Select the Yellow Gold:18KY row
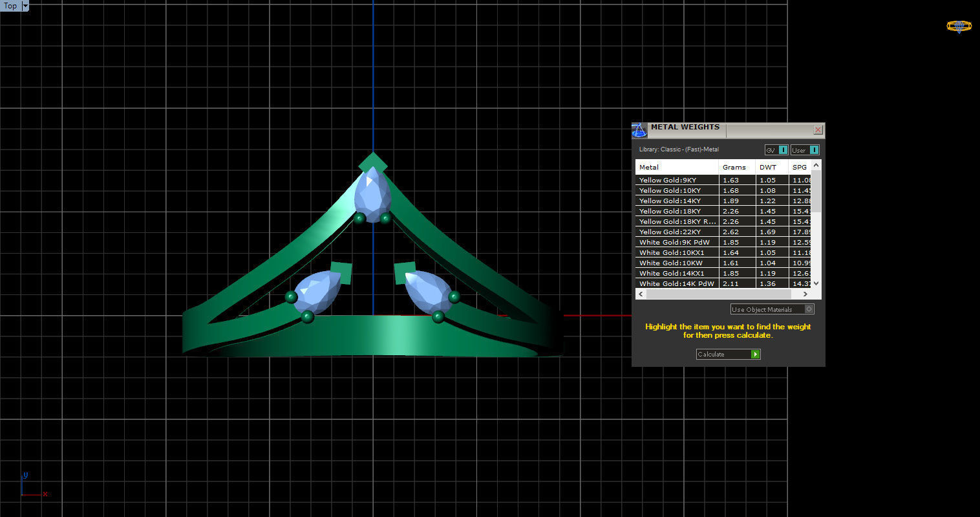The width and height of the screenshot is (980, 517). tap(723, 211)
